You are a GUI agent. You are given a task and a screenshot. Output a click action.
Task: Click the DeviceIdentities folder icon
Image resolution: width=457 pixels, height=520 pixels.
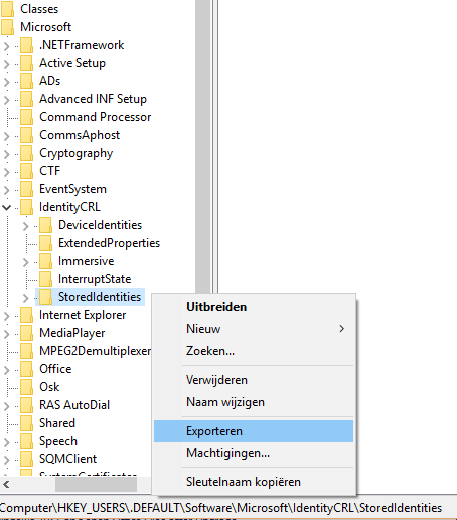point(45,225)
